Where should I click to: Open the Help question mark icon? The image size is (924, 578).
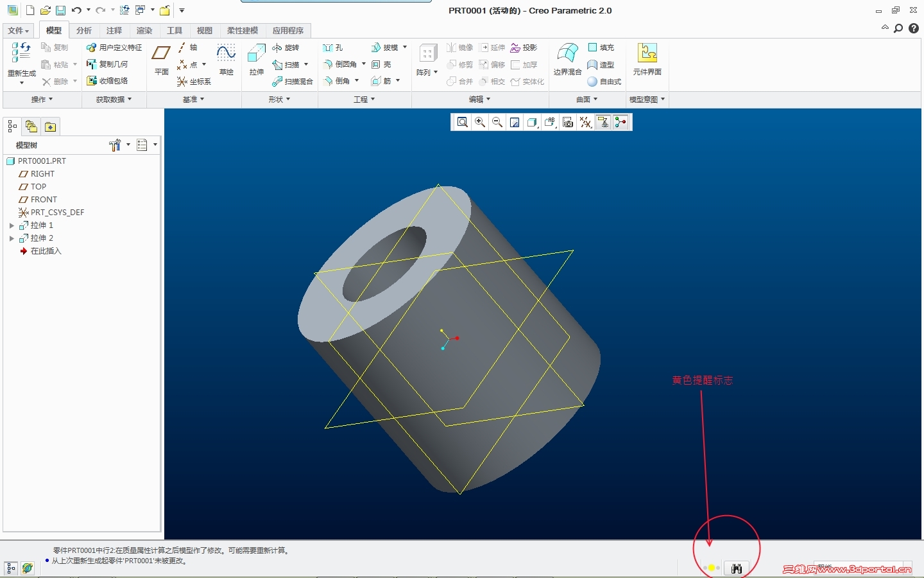[x=914, y=28]
